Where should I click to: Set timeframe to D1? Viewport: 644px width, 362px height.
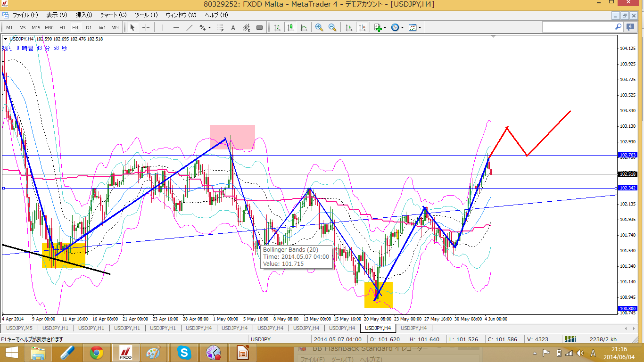tap(89, 27)
